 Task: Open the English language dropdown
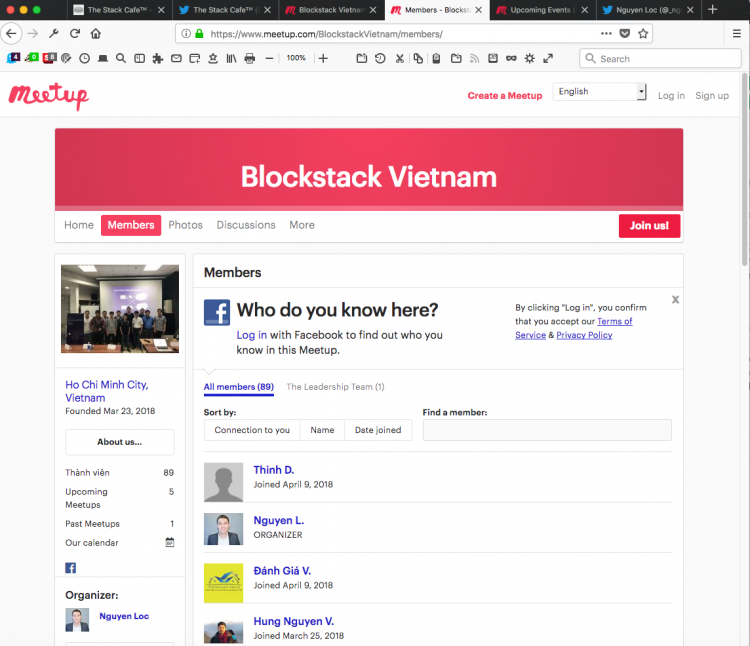coord(600,91)
